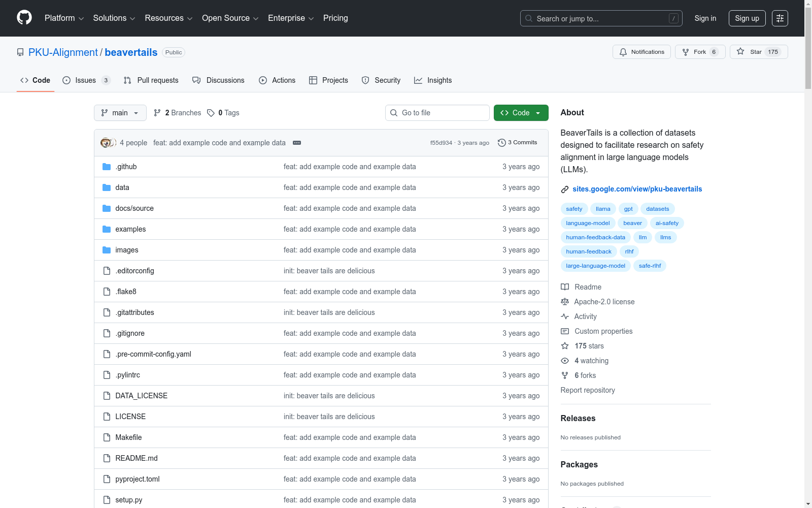
Task: Open the README.md file
Action: (137, 458)
